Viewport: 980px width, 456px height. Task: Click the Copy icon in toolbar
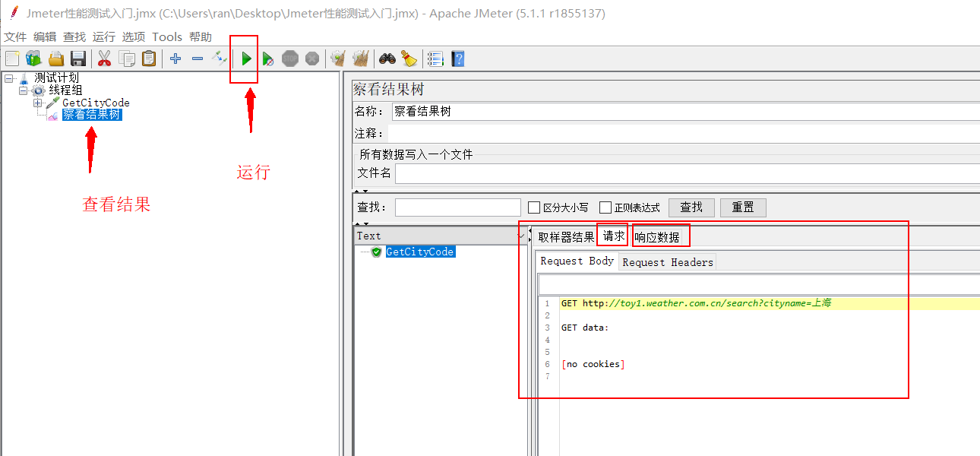[x=127, y=59]
